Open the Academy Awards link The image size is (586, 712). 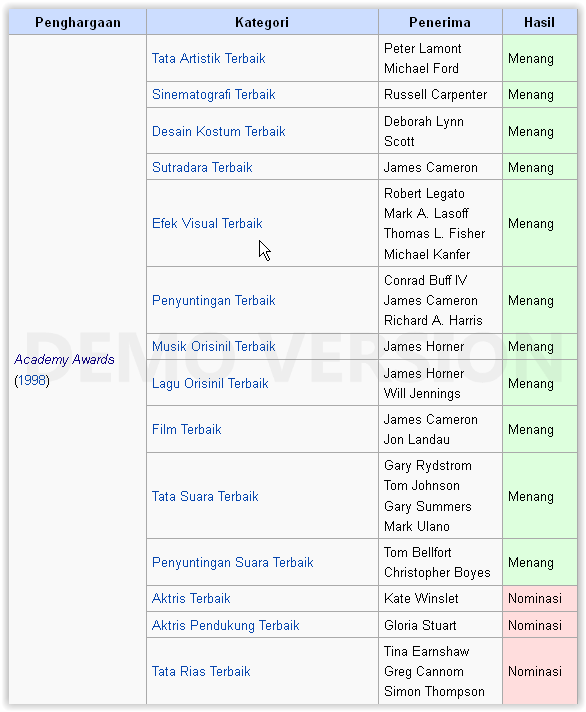pyautogui.click(x=64, y=360)
